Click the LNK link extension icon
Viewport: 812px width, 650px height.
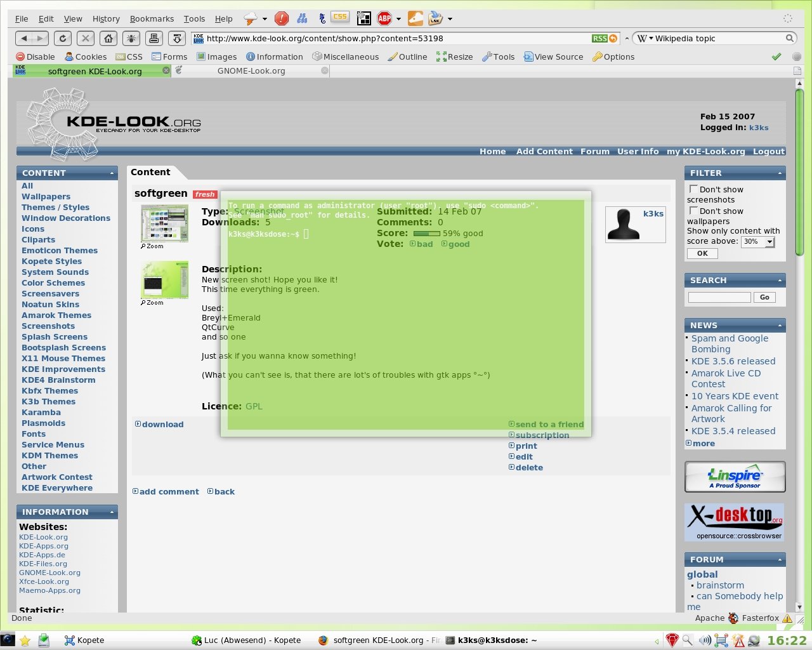pyautogui.click(x=435, y=18)
